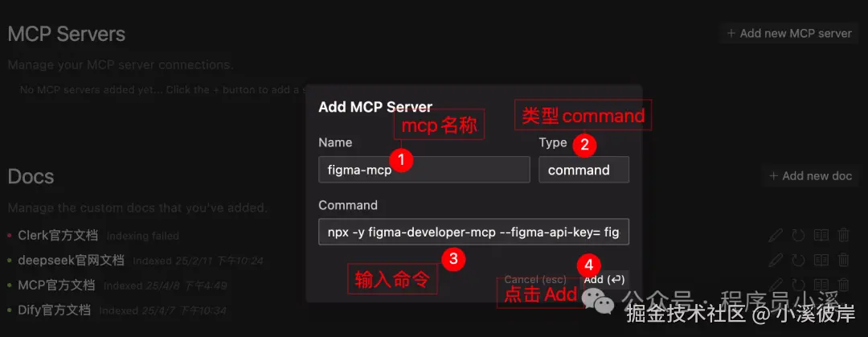Click the edit pencil for deepseek官网文档

tap(776, 260)
